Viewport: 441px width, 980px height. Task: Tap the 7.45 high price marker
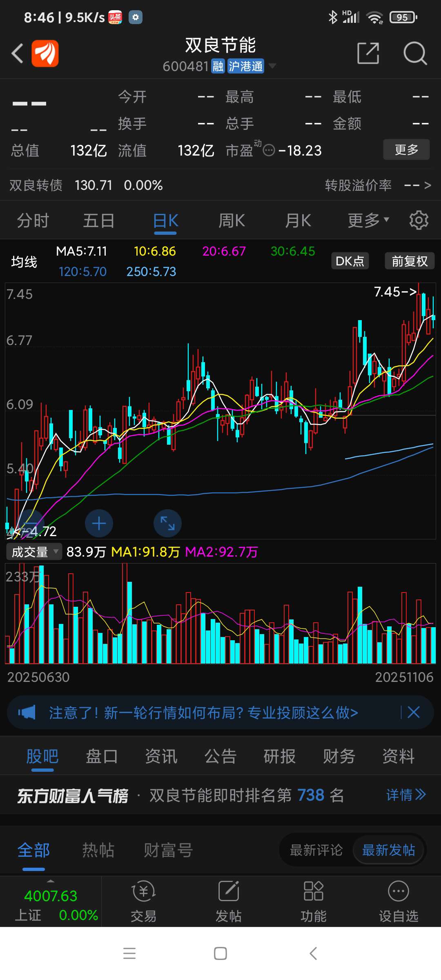(395, 292)
